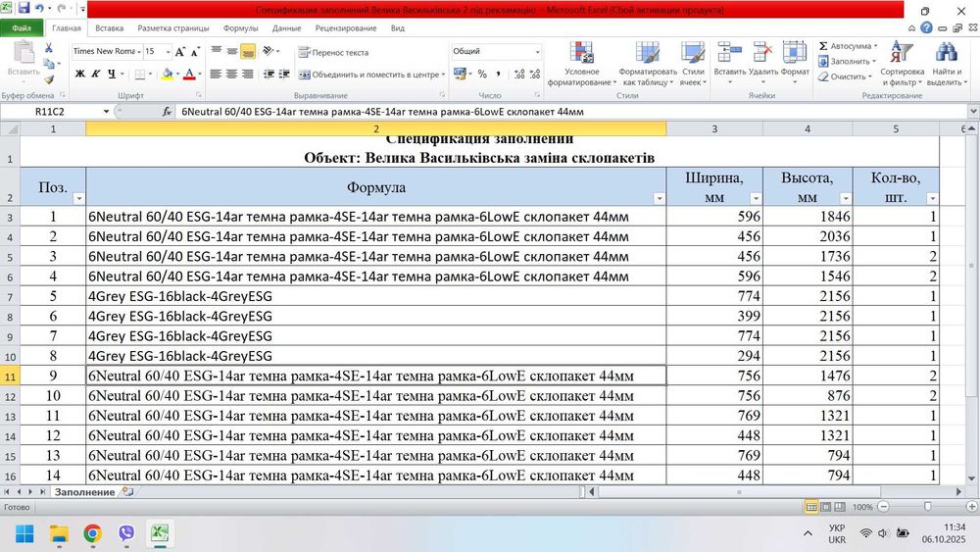Center cell text horizontally
Screen dimensions: 980x552
click(x=232, y=75)
